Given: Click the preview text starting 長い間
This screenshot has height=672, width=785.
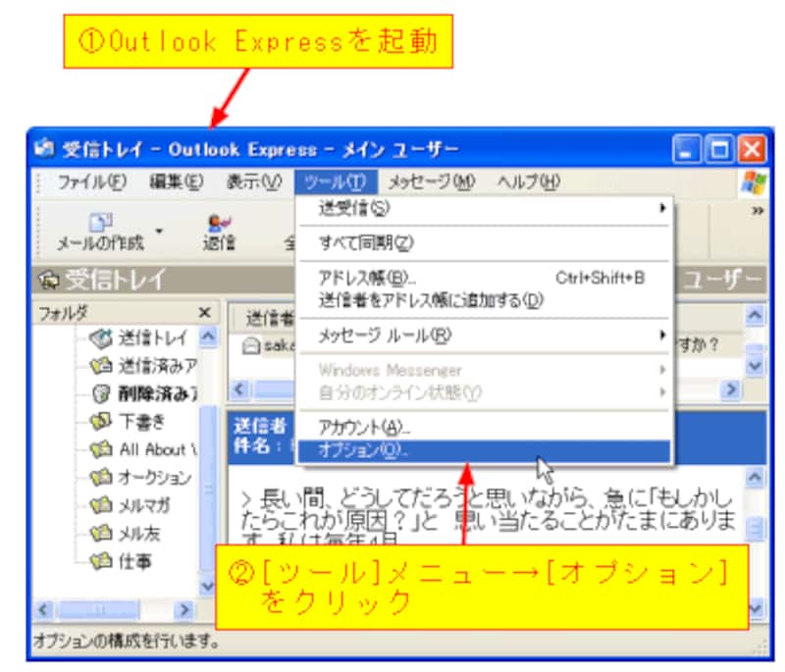Looking at the screenshot, I should (x=488, y=520).
